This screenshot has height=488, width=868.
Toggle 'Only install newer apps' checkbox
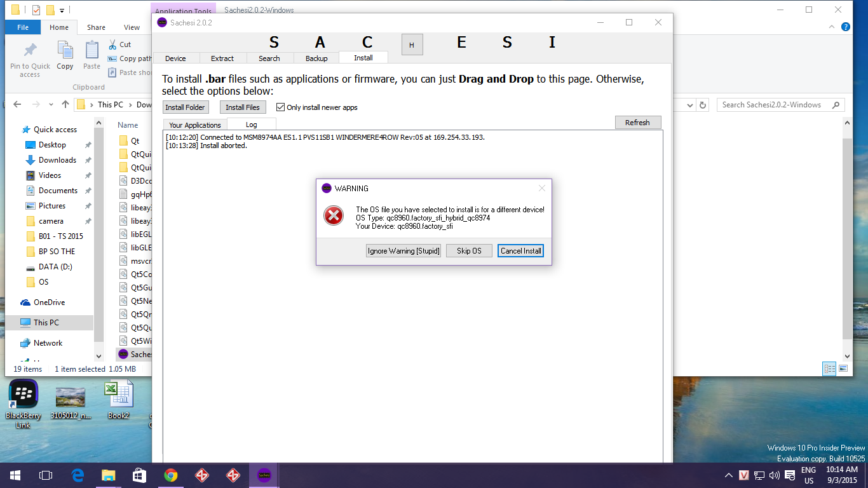pos(280,107)
